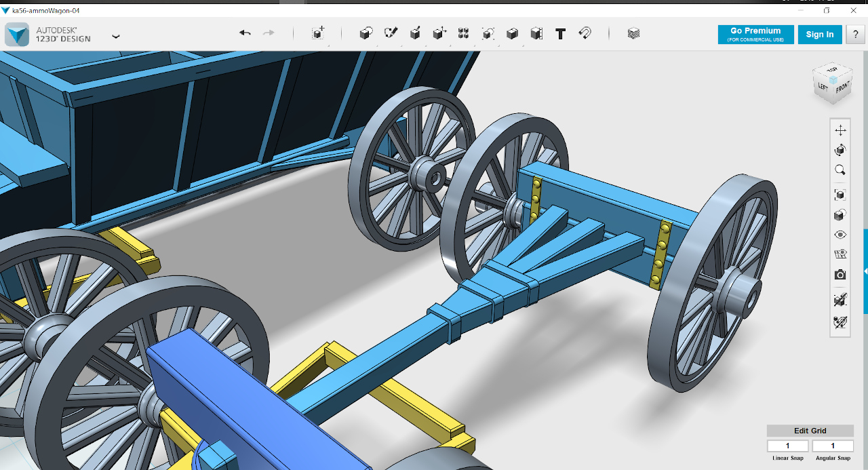The height and width of the screenshot is (470, 868).
Task: Select the Zoom magnifier tool
Action: (840, 170)
